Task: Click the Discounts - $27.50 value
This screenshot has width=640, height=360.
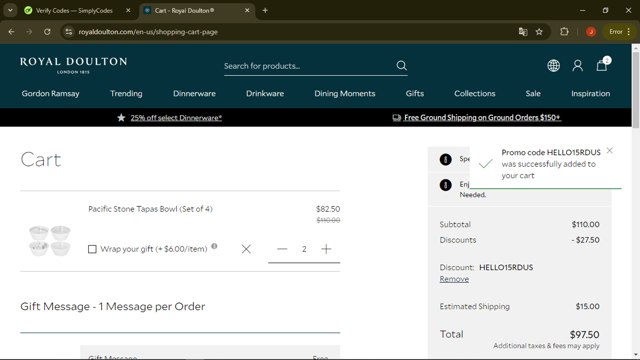Action: point(585,240)
